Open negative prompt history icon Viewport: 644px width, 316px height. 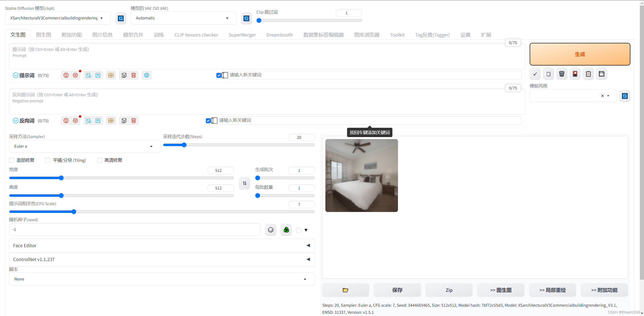click(88, 120)
